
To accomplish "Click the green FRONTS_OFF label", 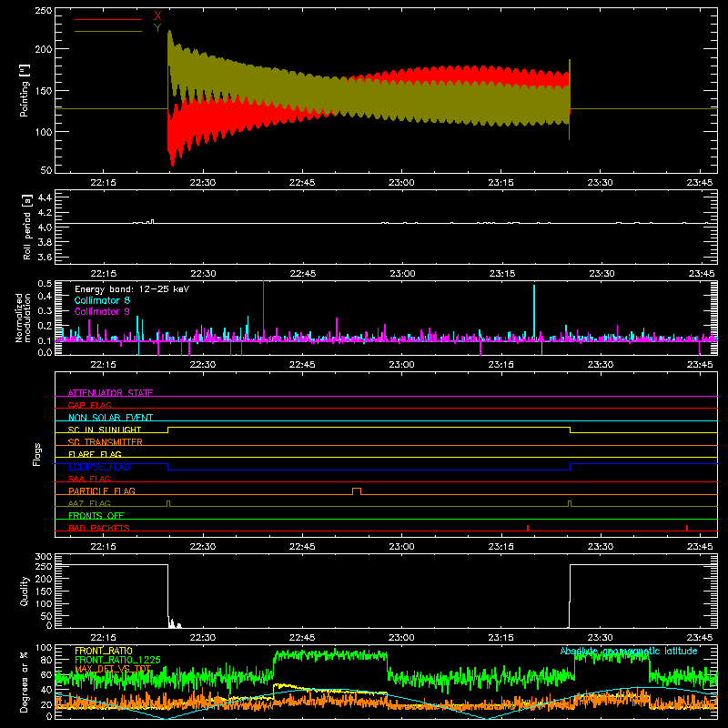I will coord(96,515).
